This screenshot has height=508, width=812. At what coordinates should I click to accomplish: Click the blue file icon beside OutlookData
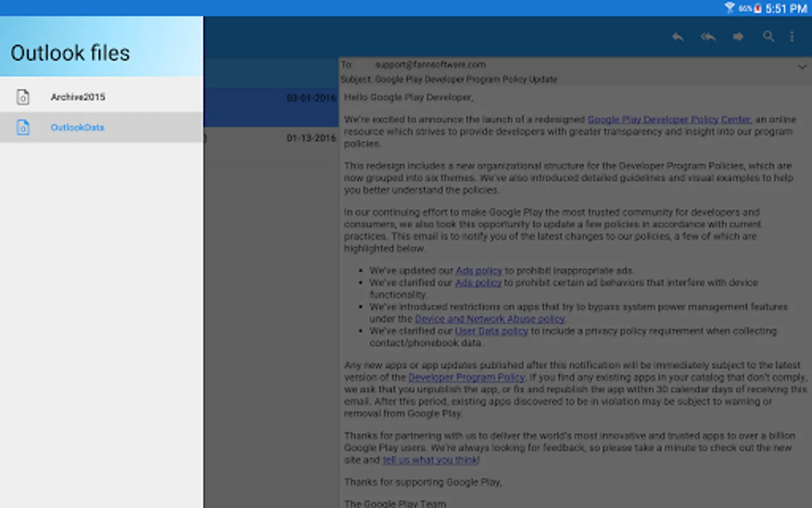[23, 128]
